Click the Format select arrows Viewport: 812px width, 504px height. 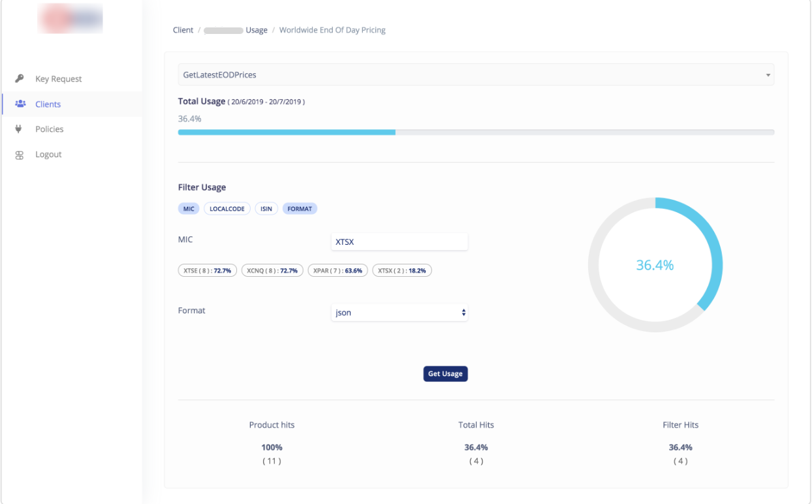463,313
